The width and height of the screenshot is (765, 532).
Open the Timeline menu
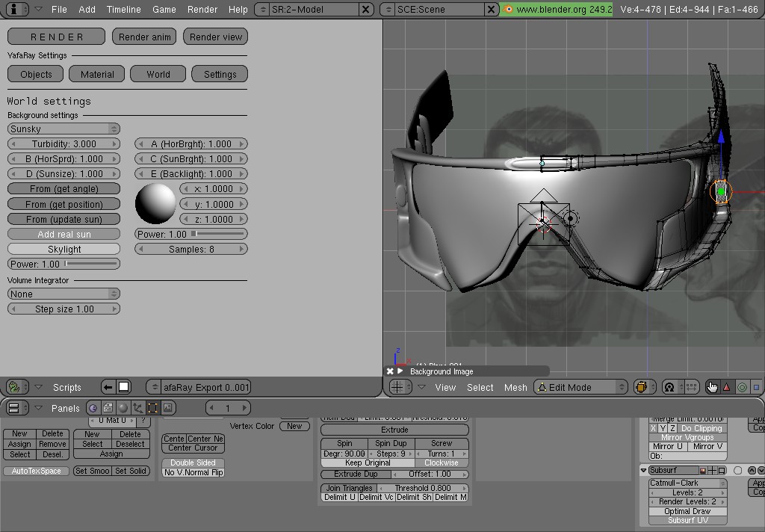point(124,9)
